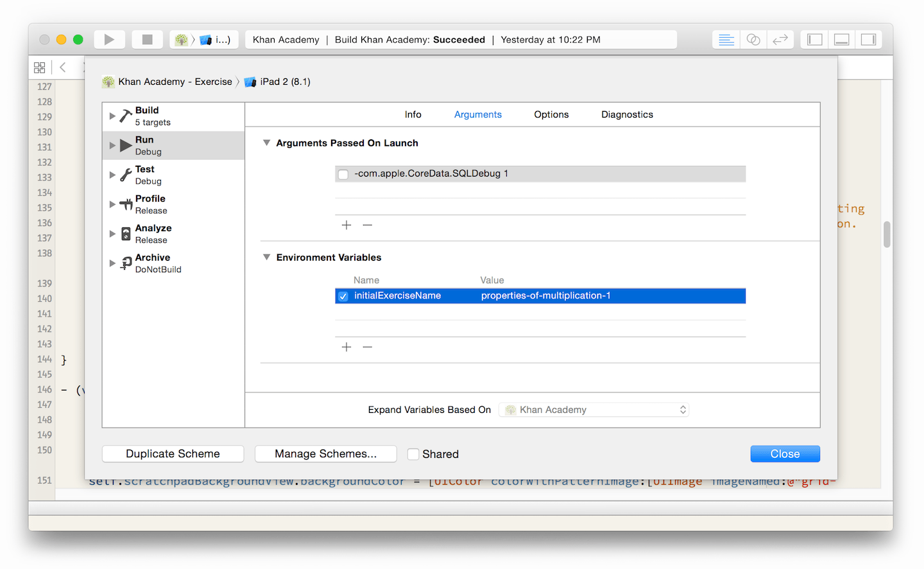Add an environment variable with plus button
Image resolution: width=924 pixels, height=569 pixels.
(346, 347)
